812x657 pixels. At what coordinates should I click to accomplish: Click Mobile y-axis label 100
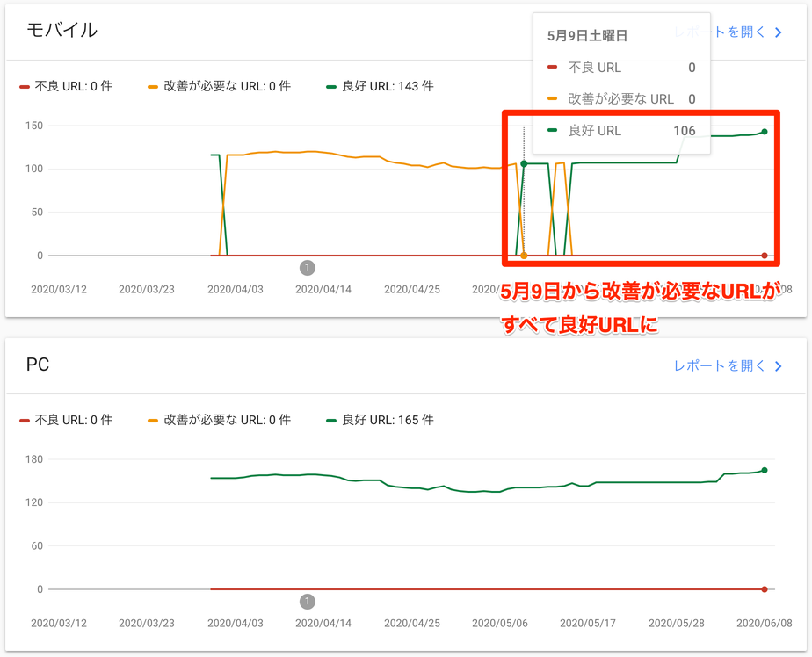34,169
